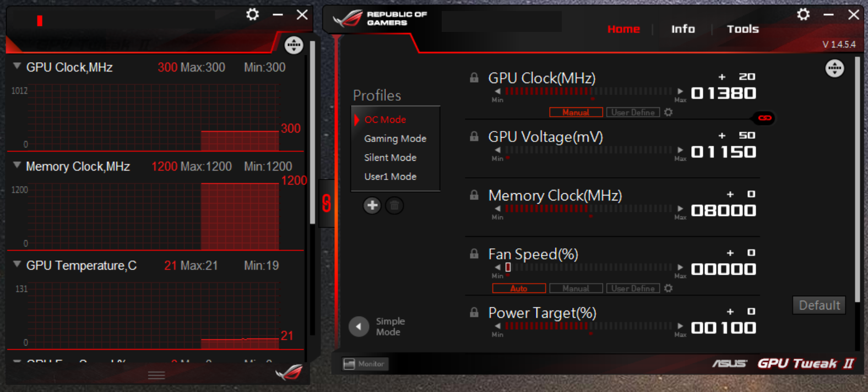Decrease GPU Clock with the left arrow
Viewport: 868px width, 392px height.
(x=498, y=91)
